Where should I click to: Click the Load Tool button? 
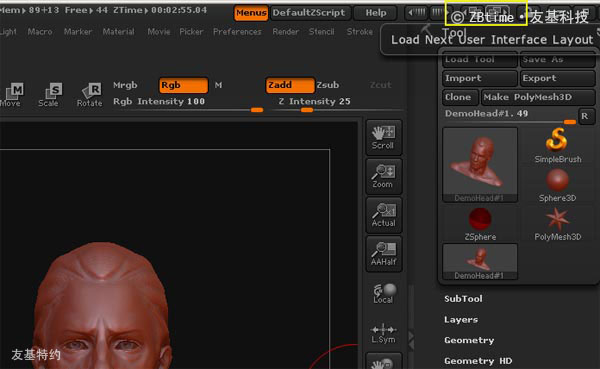point(480,60)
